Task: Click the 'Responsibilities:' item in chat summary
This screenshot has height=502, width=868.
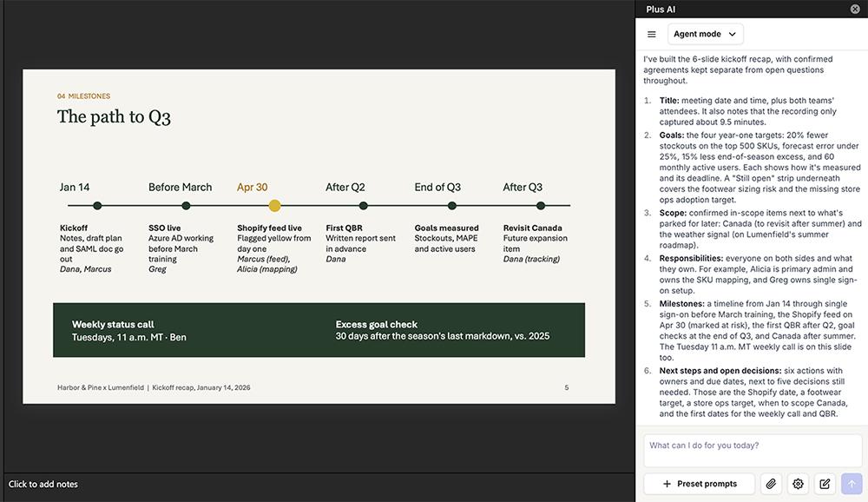Action: pyautogui.click(x=691, y=258)
